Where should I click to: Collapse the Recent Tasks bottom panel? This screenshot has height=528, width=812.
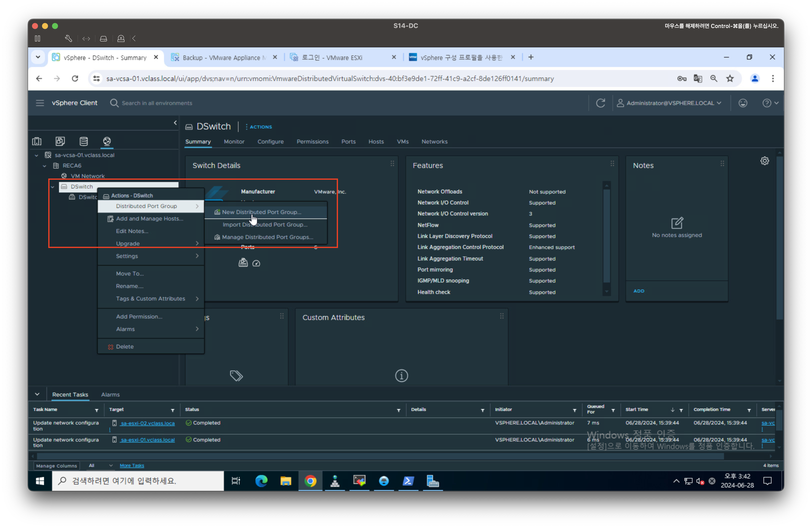click(x=37, y=394)
